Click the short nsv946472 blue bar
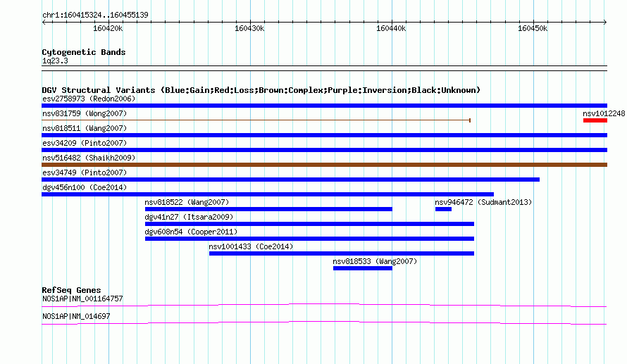This screenshot has width=627, height=364. [443, 209]
